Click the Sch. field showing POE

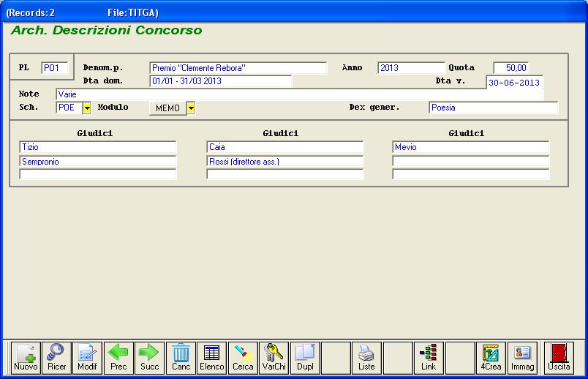pyautogui.click(x=69, y=108)
